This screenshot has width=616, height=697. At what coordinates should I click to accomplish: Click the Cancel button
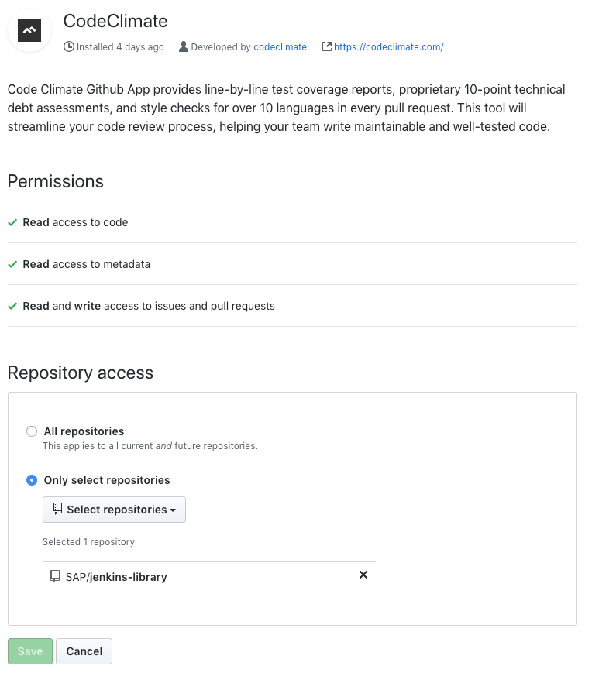pyautogui.click(x=84, y=651)
